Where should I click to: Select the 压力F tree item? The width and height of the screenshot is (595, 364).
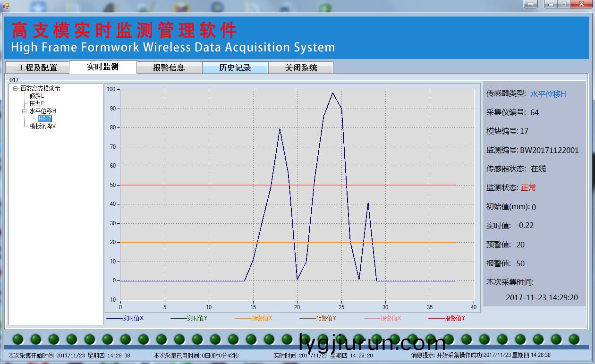[x=36, y=103]
